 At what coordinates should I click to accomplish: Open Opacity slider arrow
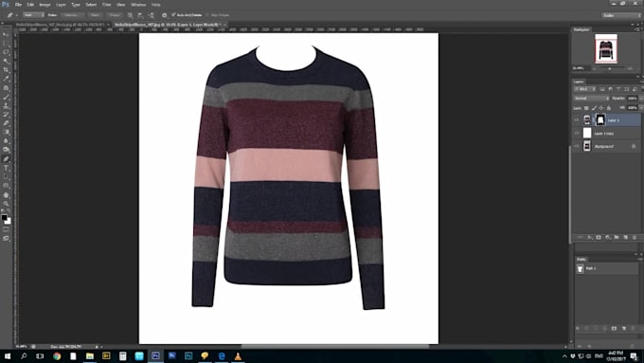(640, 99)
